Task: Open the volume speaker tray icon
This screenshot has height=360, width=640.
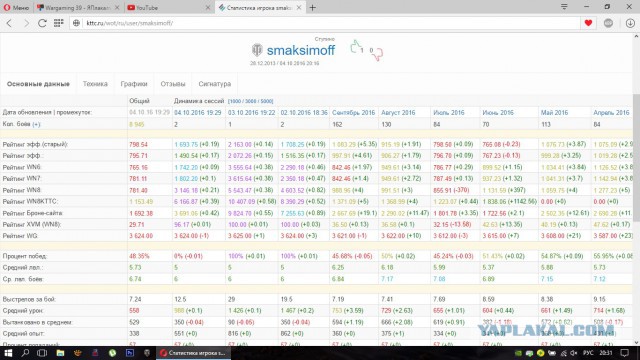Action: point(574,353)
